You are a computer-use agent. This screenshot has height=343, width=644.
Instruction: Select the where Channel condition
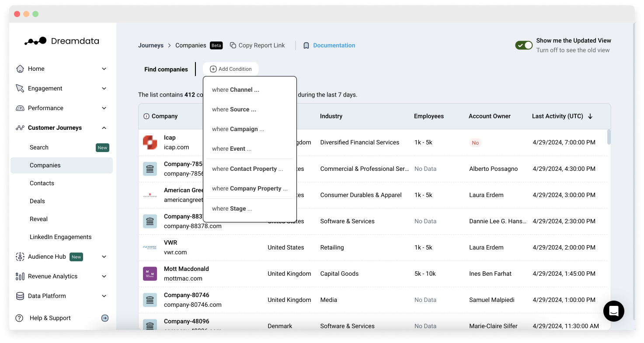pyautogui.click(x=250, y=90)
